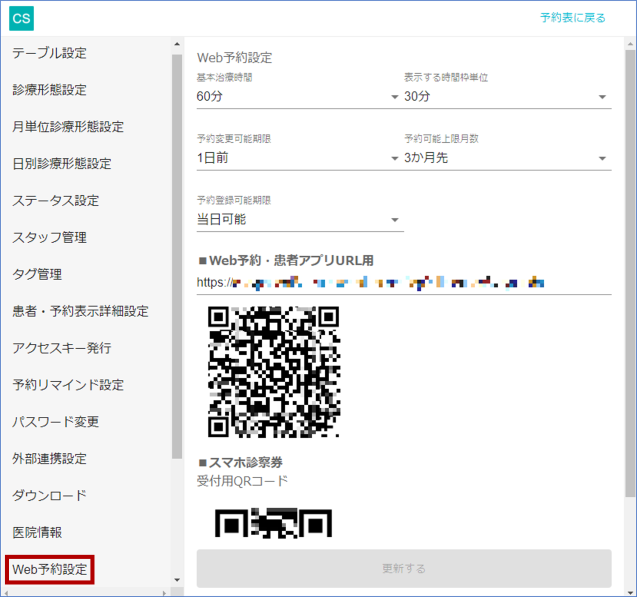
Task: Open パスワード変更 menu item
Action: tap(56, 422)
